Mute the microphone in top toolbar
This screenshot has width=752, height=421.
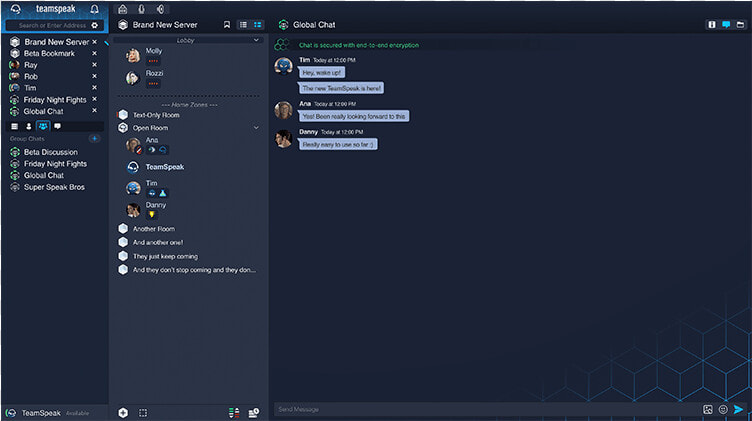coord(141,9)
